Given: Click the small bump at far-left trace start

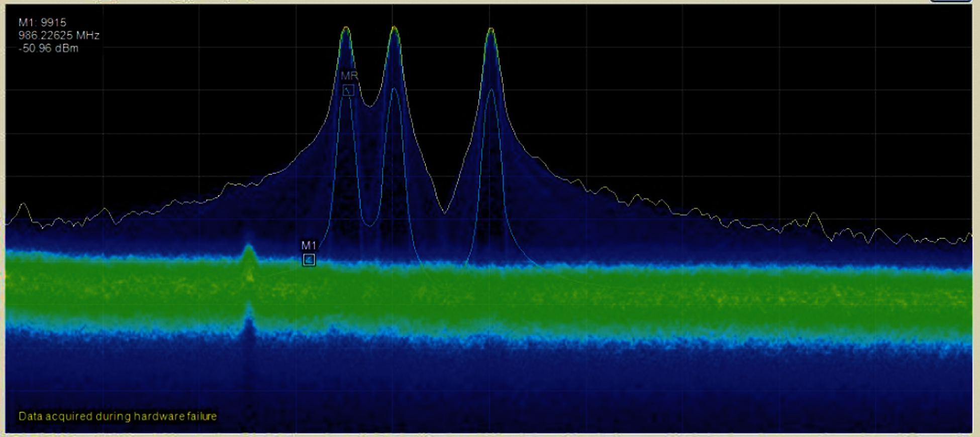Looking at the screenshot, I should point(23,205).
